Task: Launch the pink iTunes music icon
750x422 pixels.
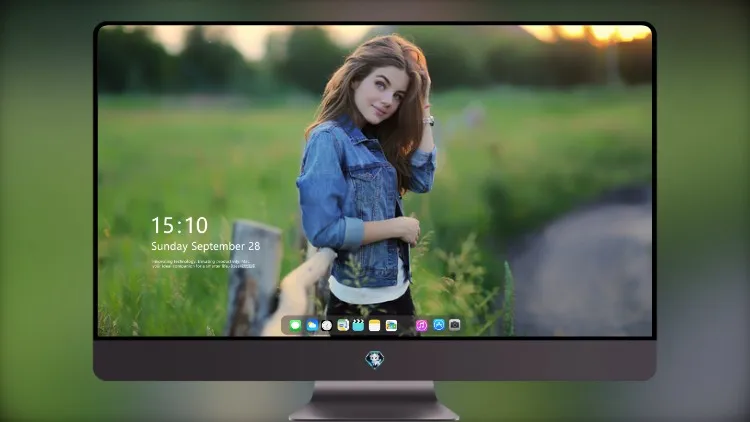Action: point(421,325)
